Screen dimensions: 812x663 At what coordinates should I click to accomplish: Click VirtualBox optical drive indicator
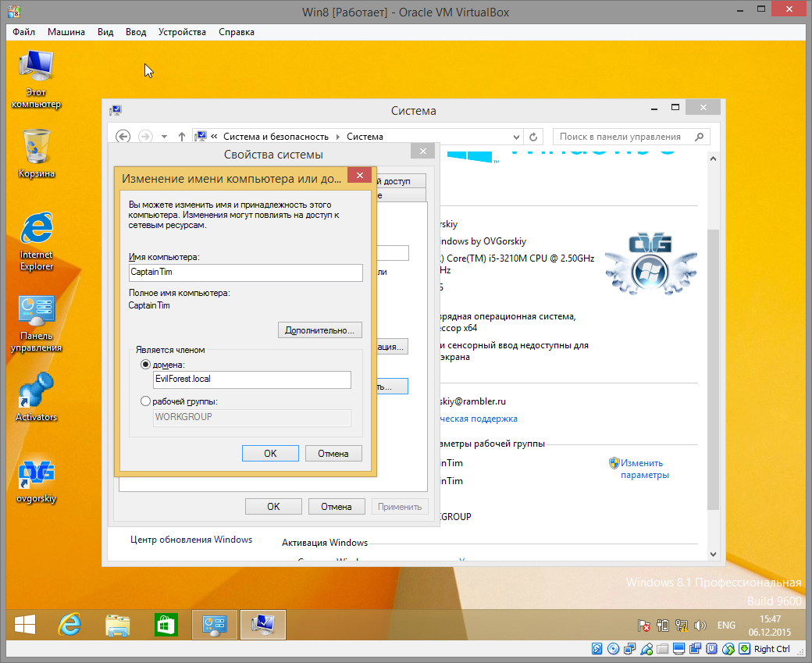[613, 649]
